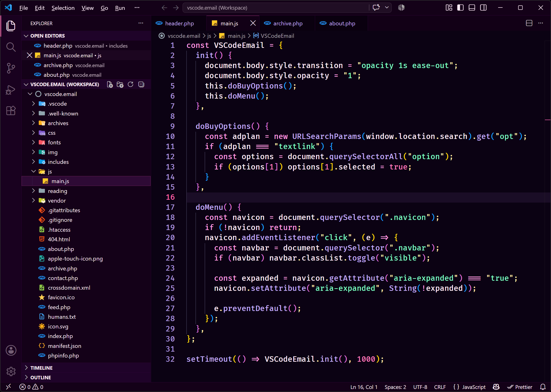Collapse the Open Editors section
Screen dimensions: 551x392
26,36
